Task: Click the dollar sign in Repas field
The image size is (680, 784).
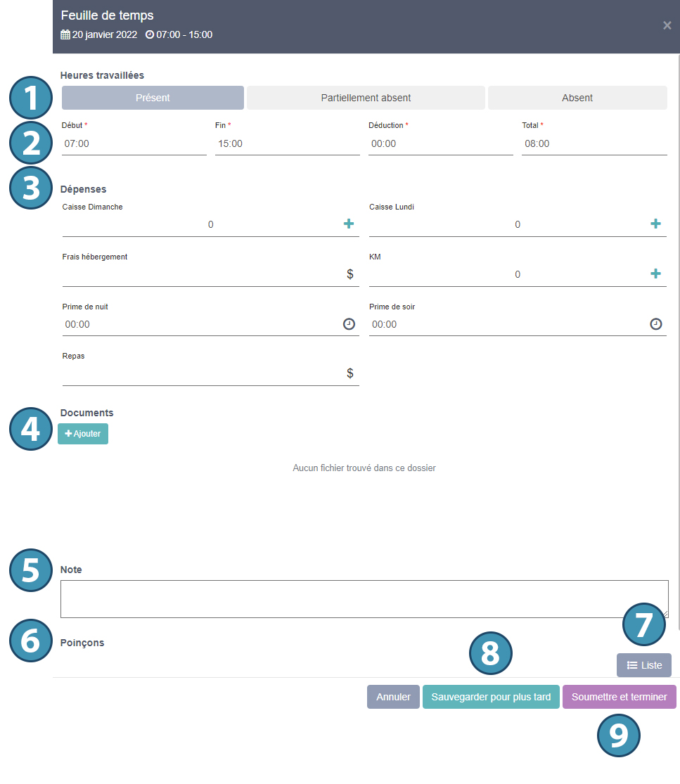Action: pos(350,373)
